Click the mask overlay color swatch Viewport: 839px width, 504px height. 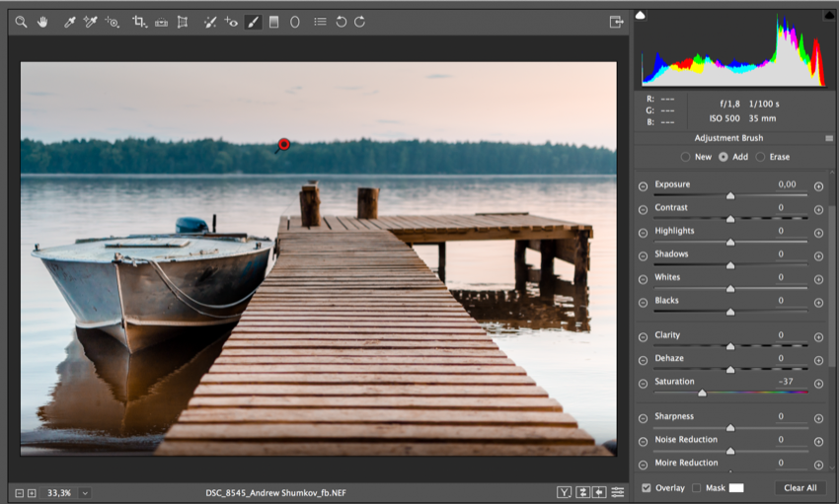pyautogui.click(x=736, y=488)
